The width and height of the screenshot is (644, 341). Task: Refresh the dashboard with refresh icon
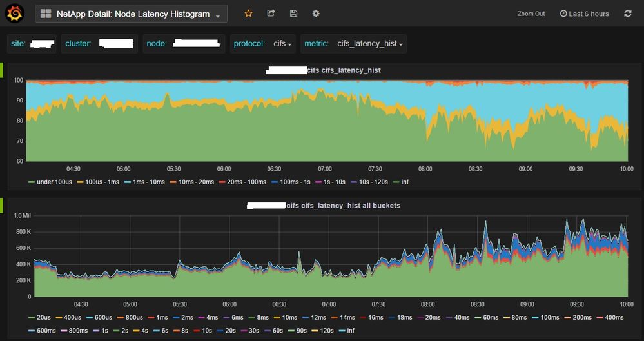pos(628,14)
